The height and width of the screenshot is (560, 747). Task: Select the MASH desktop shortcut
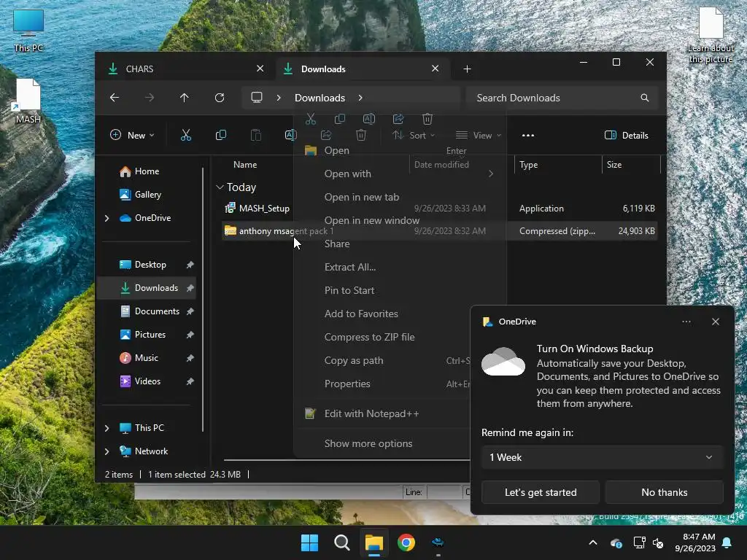click(x=28, y=101)
